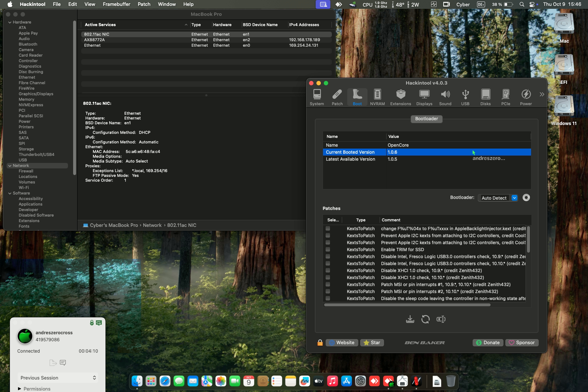
Task: Select the AX88772A row in Active Services
Action: (207, 40)
